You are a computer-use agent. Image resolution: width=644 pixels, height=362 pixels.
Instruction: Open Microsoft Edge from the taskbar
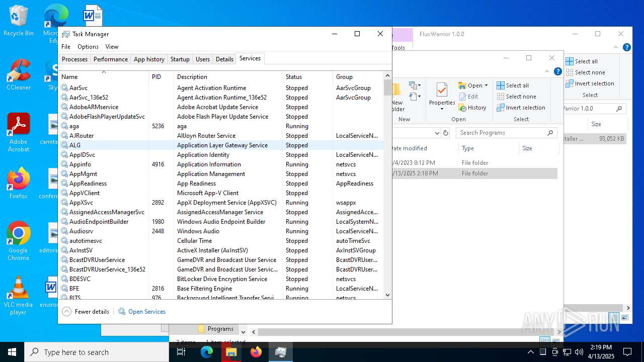pos(207,352)
